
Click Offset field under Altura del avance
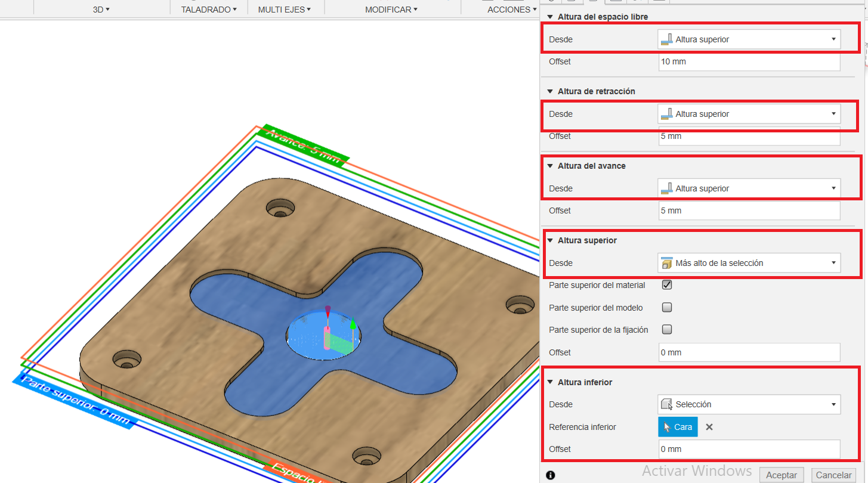tap(749, 210)
